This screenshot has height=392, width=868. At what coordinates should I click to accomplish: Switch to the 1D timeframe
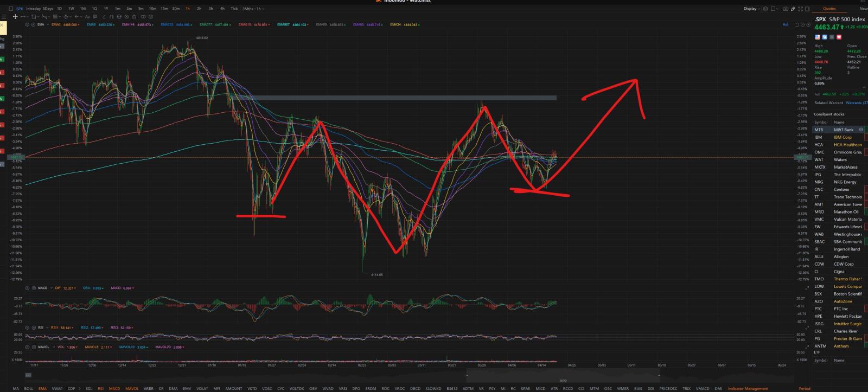click(x=59, y=9)
